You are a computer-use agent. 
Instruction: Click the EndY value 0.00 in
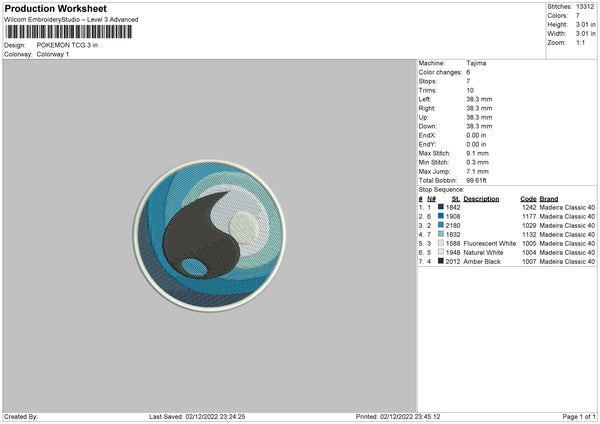tap(476, 145)
